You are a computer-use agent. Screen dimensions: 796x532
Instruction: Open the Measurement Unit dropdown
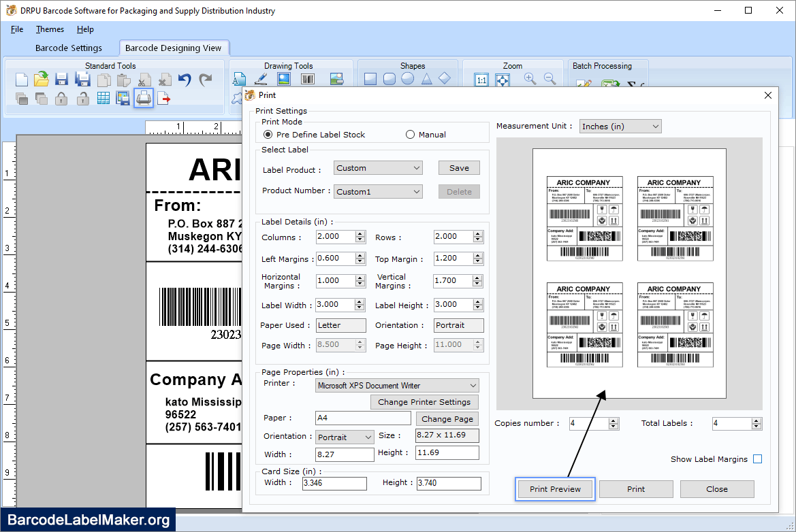620,127
